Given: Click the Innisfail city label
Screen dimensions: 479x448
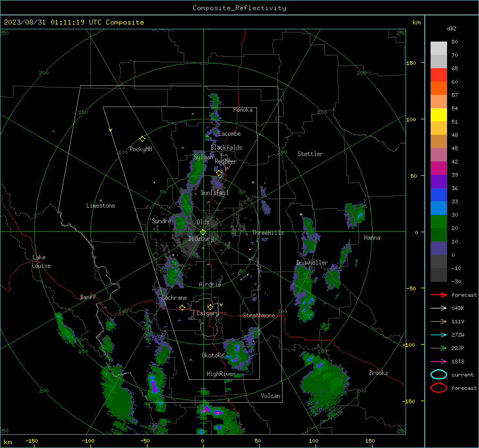Looking at the screenshot, I should [x=214, y=193].
